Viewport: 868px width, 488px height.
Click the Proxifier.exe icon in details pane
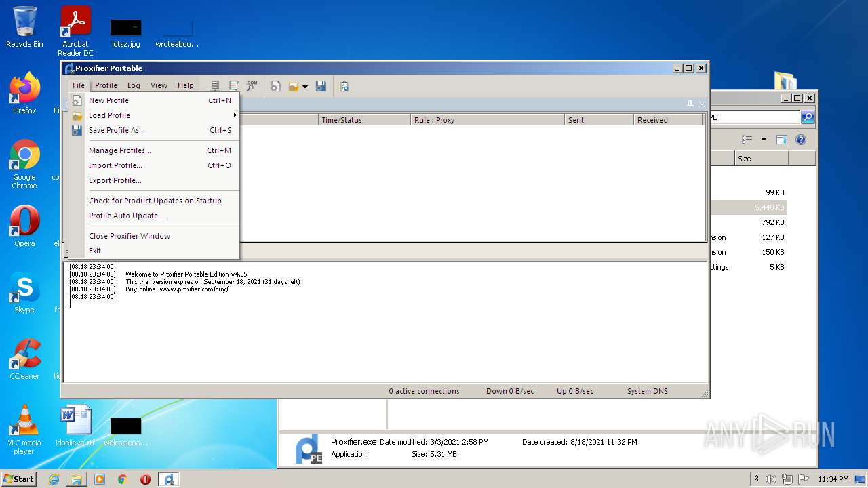pyautogui.click(x=309, y=449)
